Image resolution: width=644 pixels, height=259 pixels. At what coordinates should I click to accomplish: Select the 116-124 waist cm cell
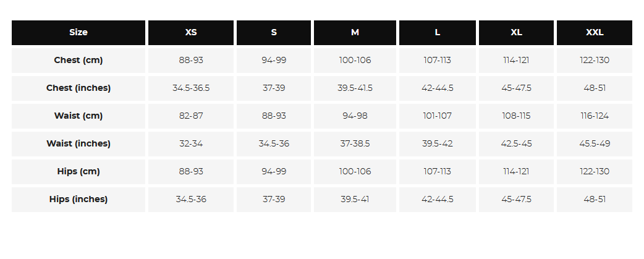coord(595,116)
